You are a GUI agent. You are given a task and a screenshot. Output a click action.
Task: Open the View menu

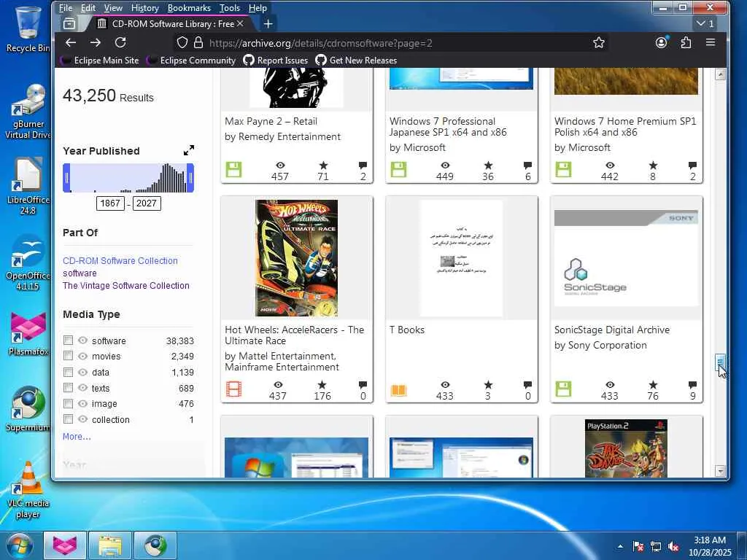click(113, 8)
